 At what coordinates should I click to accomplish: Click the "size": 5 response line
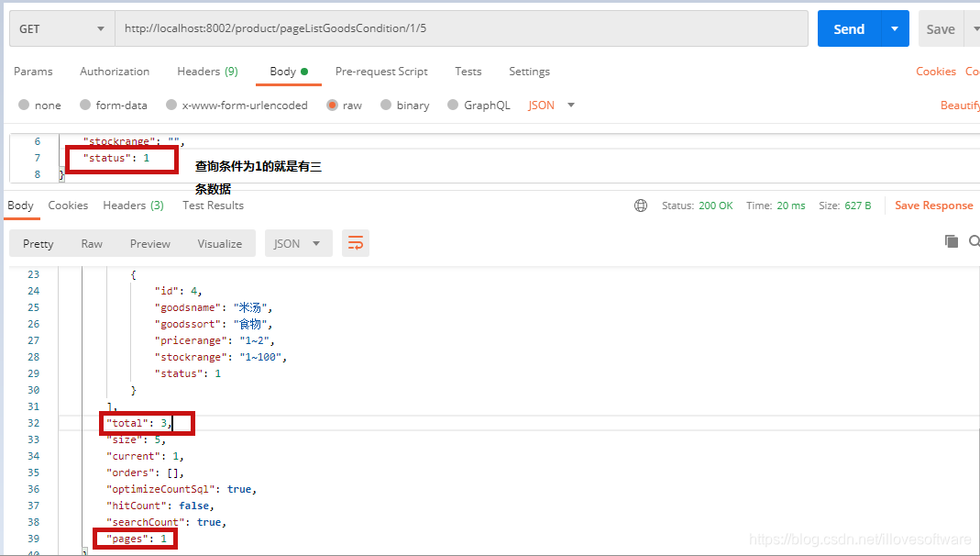click(x=136, y=439)
